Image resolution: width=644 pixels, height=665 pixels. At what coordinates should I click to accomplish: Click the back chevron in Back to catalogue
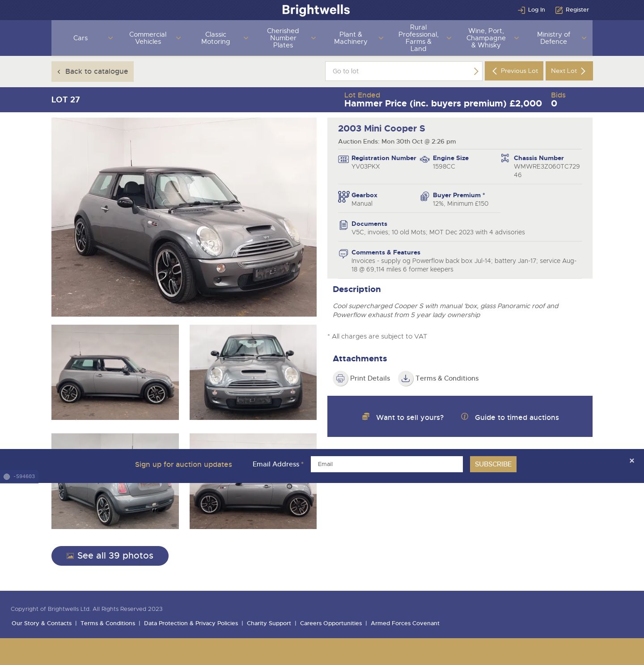point(59,72)
